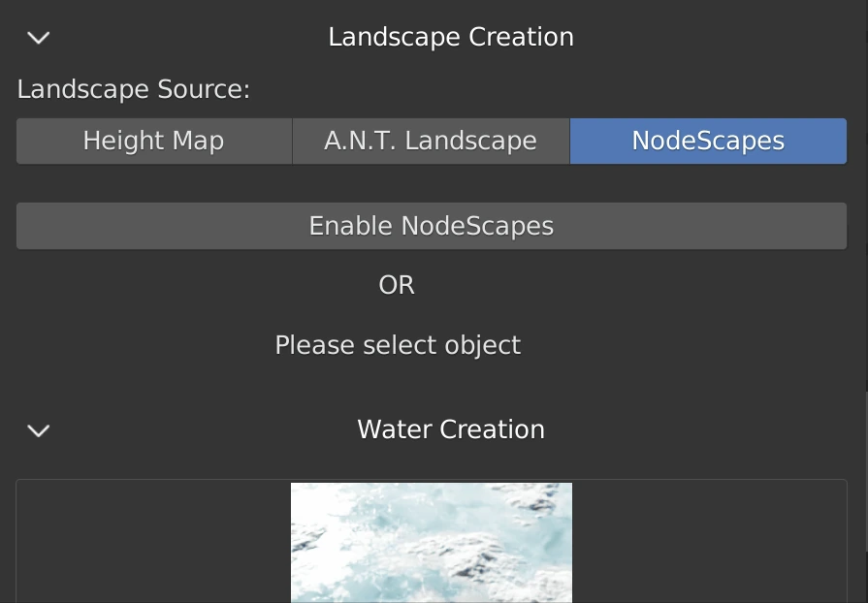Click the Water Creation panel title

point(451,429)
